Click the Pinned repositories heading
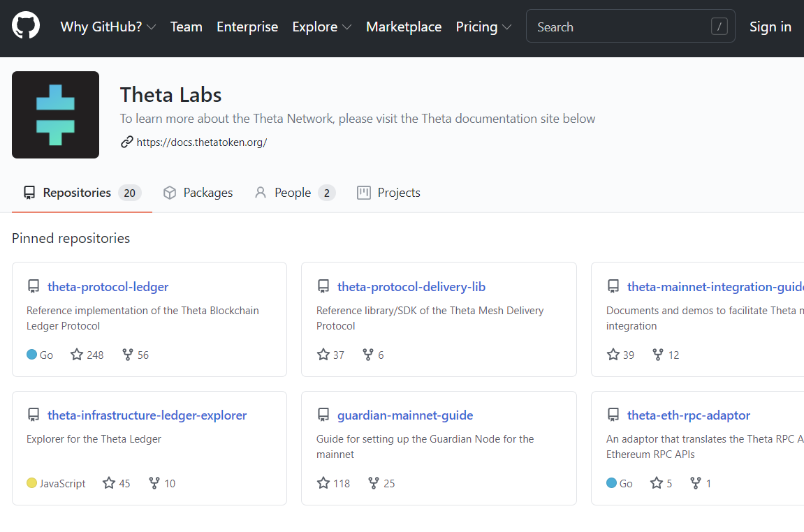 pos(71,238)
